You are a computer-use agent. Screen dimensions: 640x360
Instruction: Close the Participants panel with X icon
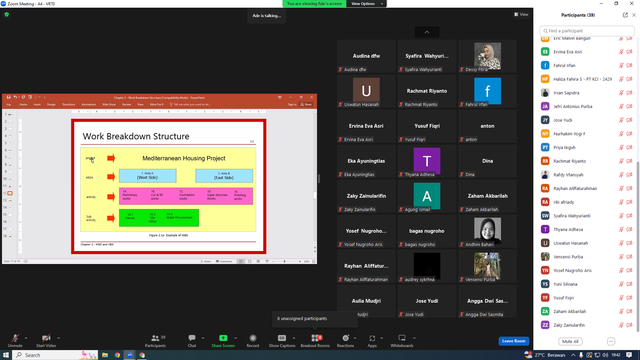tap(634, 15)
